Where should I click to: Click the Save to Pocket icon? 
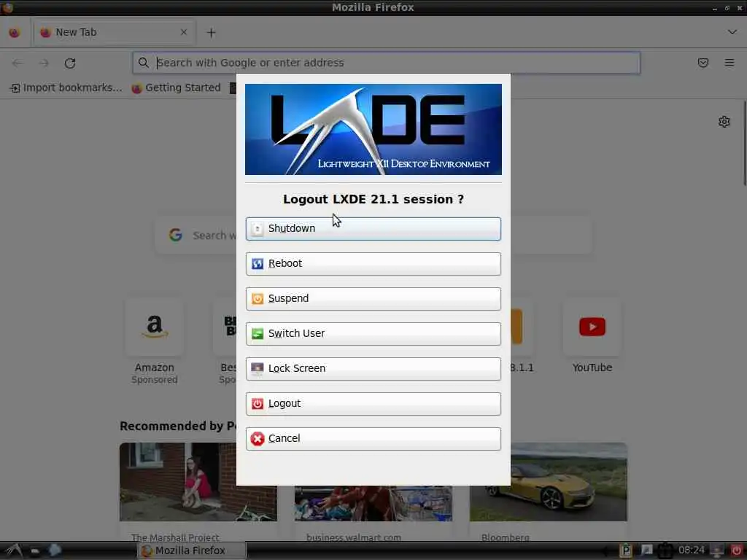703,63
